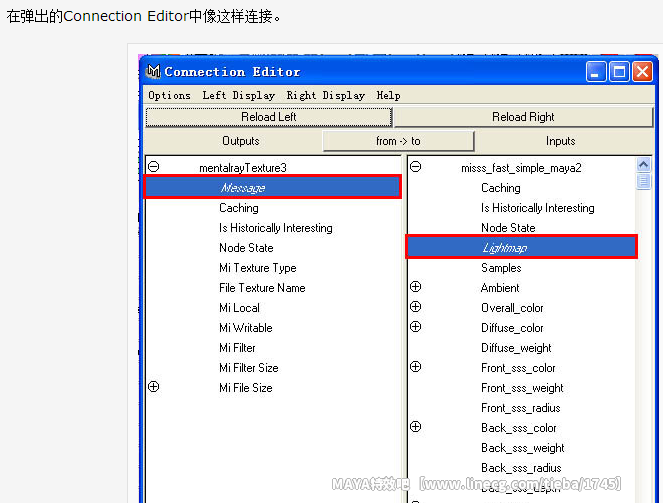Image resolution: width=663 pixels, height=503 pixels.
Task: Select the Diffuse_weight attribute
Action: tap(516, 348)
